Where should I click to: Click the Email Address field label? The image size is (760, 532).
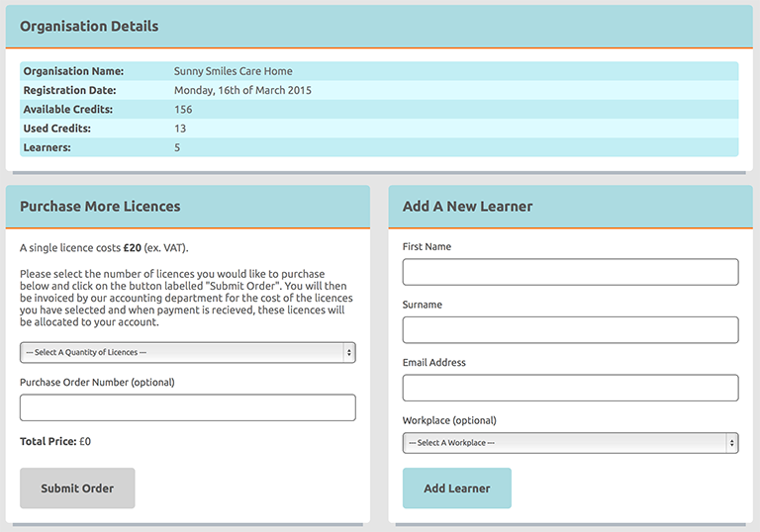click(x=433, y=363)
